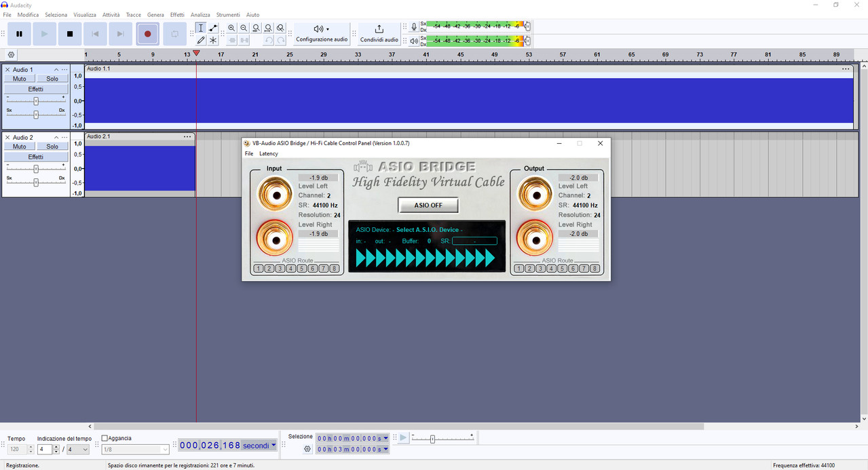Open selection start time format dropdown
Image resolution: width=868 pixels, height=470 pixels.
click(x=386, y=438)
